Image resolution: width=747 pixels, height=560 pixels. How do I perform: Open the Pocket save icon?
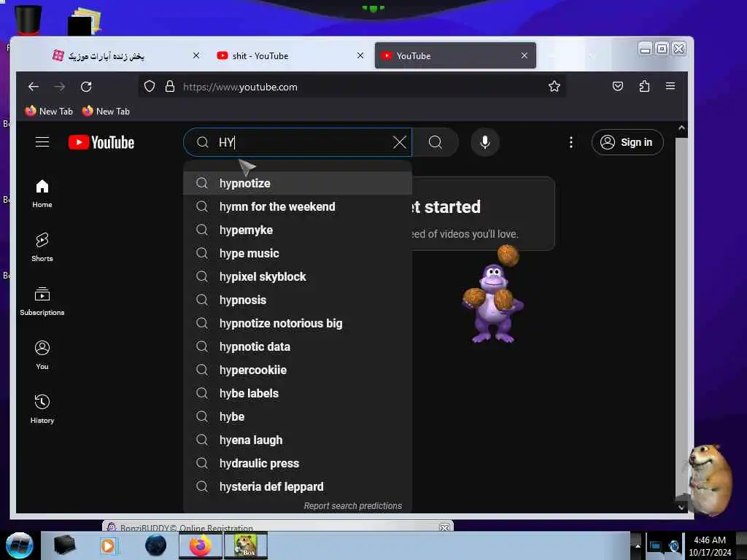pos(617,86)
